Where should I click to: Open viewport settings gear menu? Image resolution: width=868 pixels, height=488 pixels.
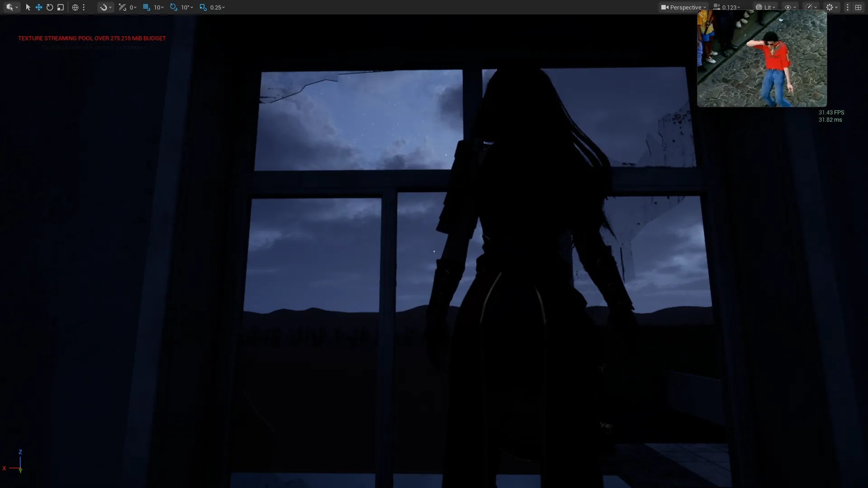click(x=832, y=7)
